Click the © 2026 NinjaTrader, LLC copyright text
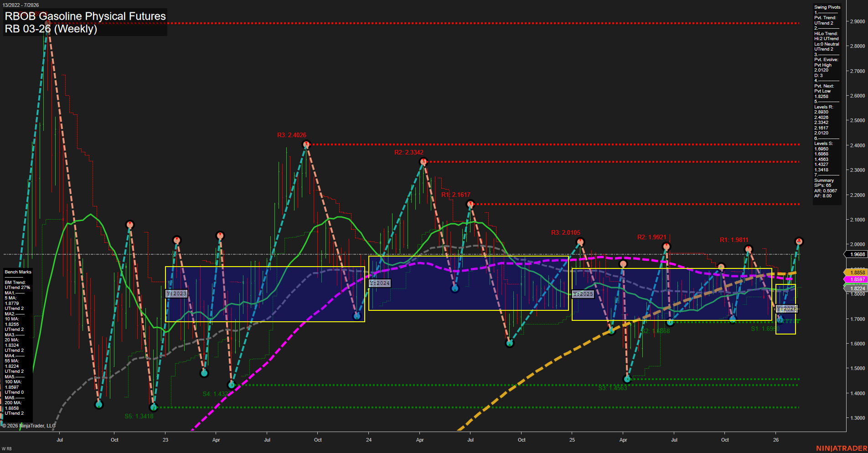Viewport: 868px width, 453px height. coord(28,425)
